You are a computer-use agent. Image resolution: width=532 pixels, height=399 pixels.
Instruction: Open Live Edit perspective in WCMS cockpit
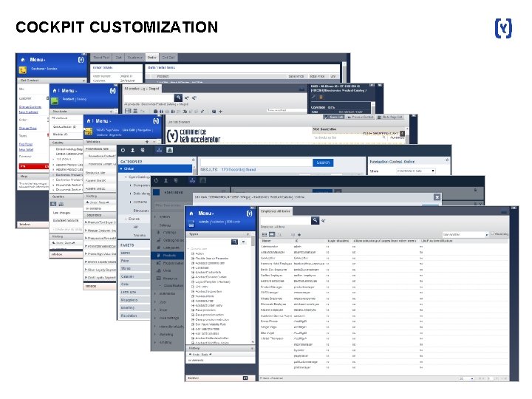(x=129, y=130)
